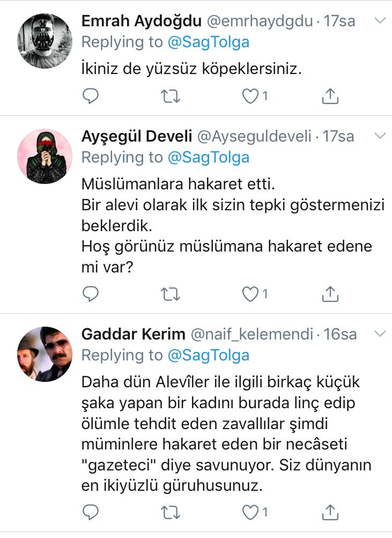Share Gaddar Kerim's tweet
Screen dimensions: 392x538
tap(330, 512)
